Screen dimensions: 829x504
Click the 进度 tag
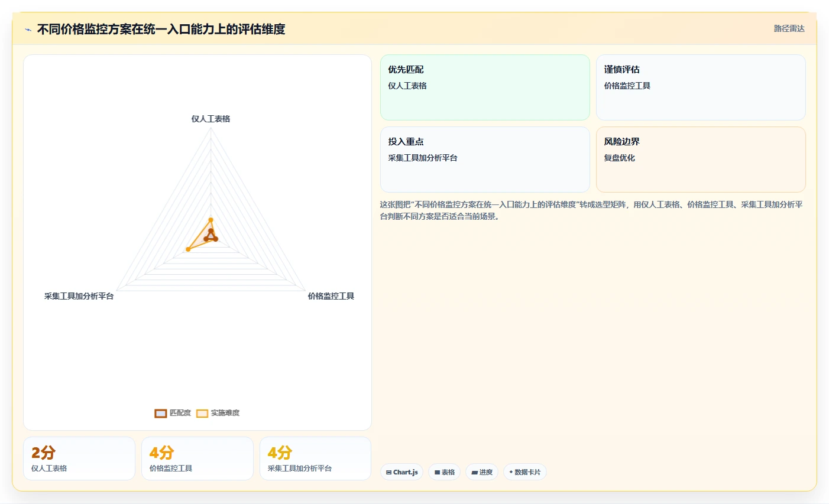click(482, 472)
